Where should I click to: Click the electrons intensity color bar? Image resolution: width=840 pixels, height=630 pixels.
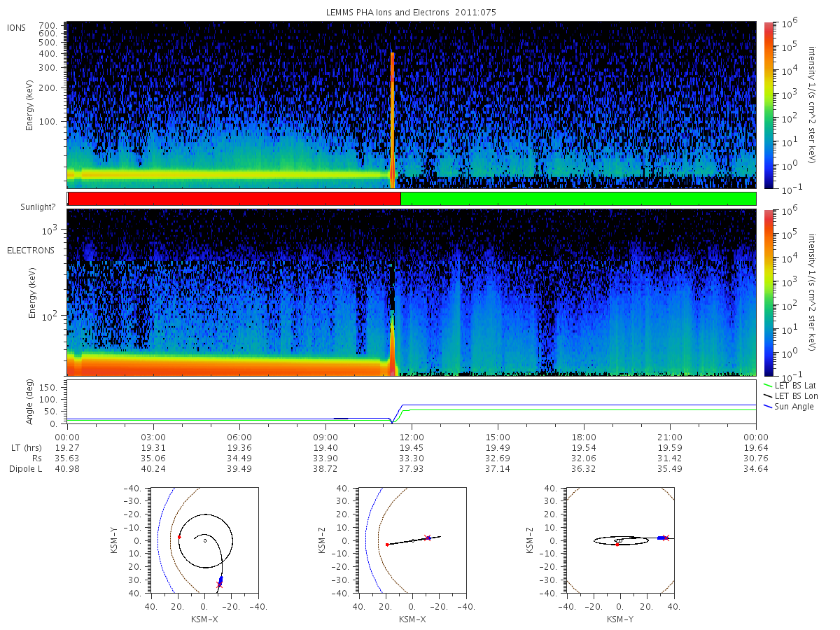[x=769, y=293]
